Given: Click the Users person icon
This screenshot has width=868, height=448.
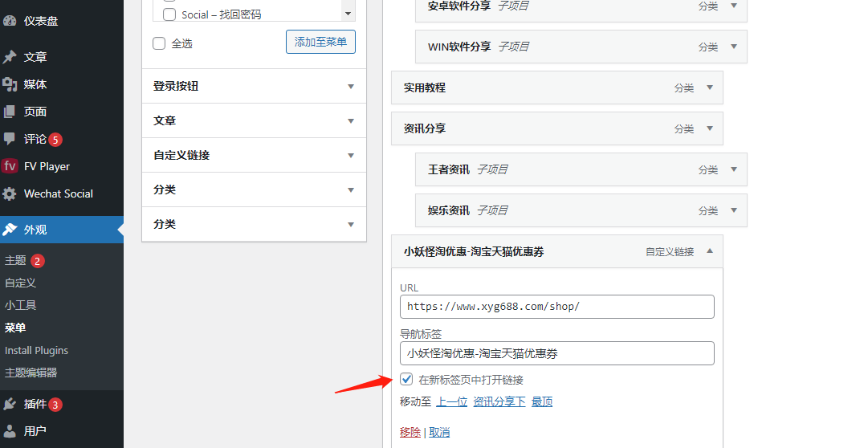Looking at the screenshot, I should (10, 431).
